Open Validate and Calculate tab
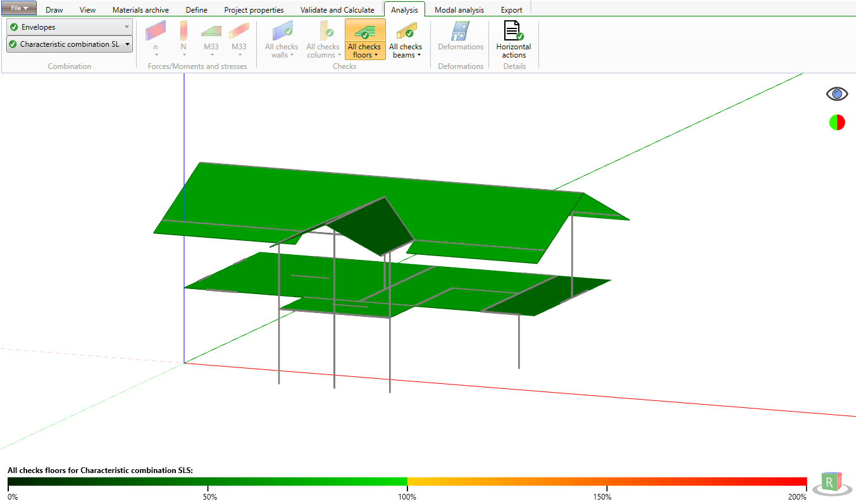Screen dimensions: 856x504 pyautogui.click(x=337, y=9)
